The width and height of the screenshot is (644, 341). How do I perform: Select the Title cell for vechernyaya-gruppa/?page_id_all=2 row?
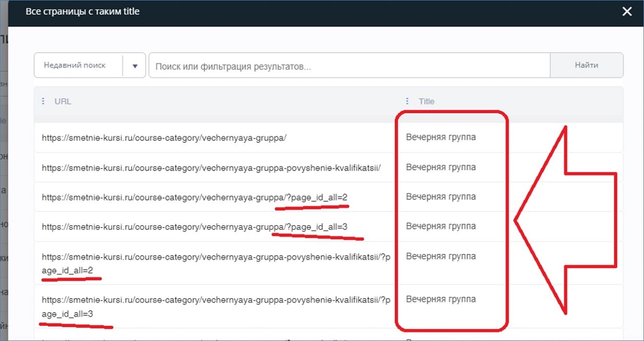point(441,197)
